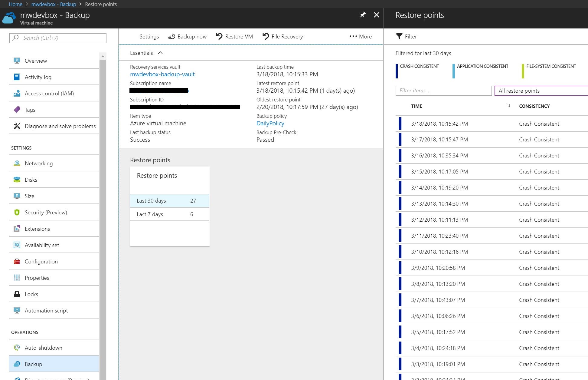
Task: Click the Application Consistent legend swatch
Action: [x=453, y=71]
